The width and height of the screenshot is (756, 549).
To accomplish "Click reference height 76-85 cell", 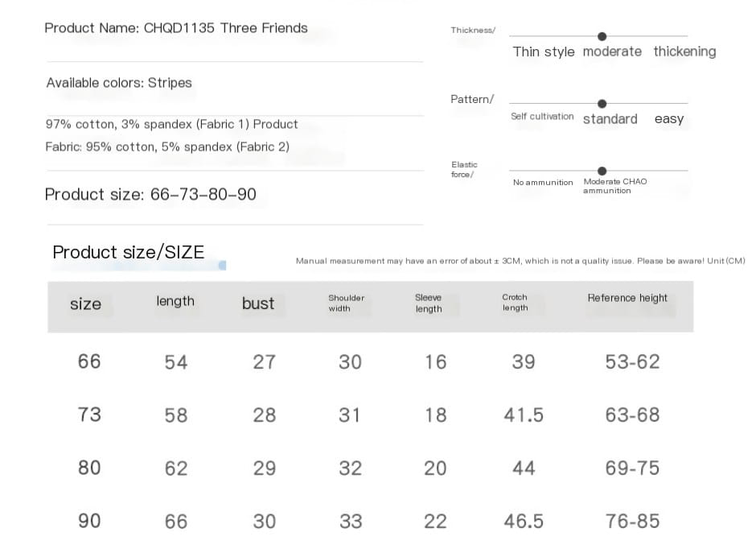I will 632,521.
